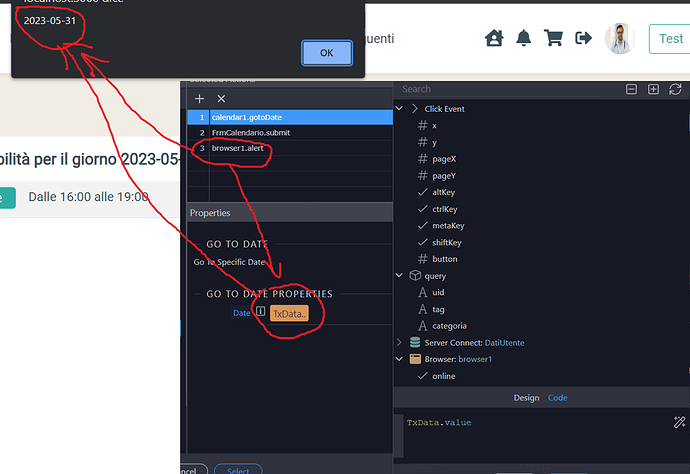The width and height of the screenshot is (690, 474).
Task: Click the Properties panel header
Action: pos(290,213)
